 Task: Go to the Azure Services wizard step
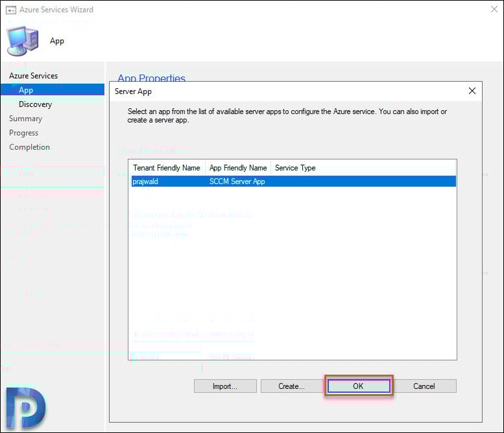click(34, 76)
